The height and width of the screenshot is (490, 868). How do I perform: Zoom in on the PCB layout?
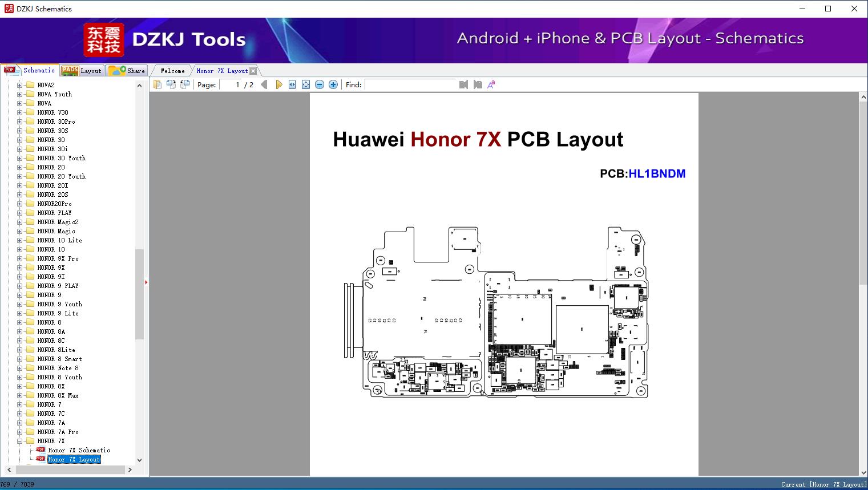[333, 84]
